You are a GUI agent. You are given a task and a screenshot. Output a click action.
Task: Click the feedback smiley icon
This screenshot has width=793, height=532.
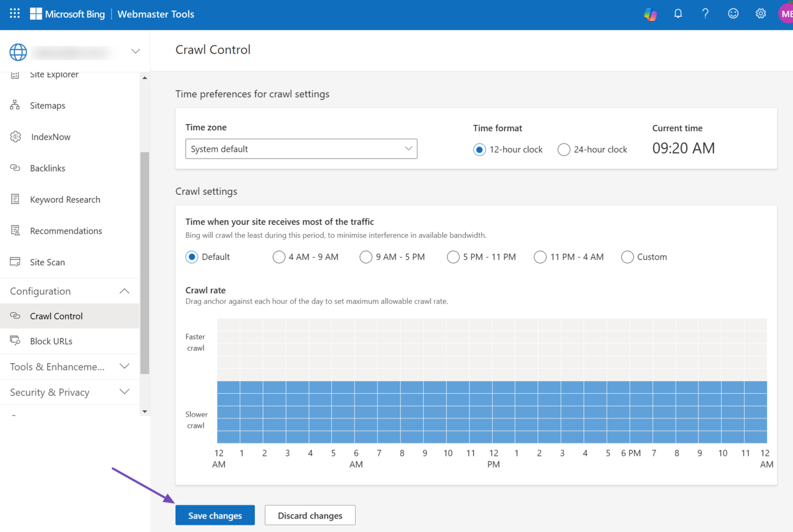[733, 14]
